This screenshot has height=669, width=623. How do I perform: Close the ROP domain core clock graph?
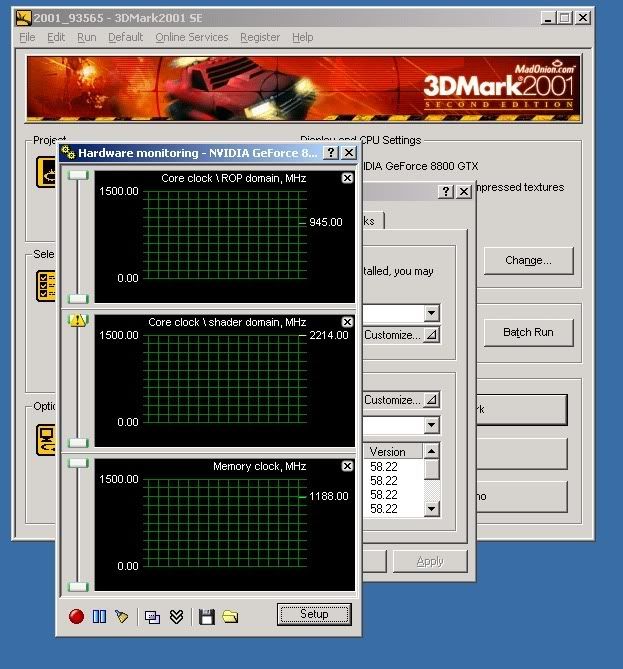click(347, 178)
